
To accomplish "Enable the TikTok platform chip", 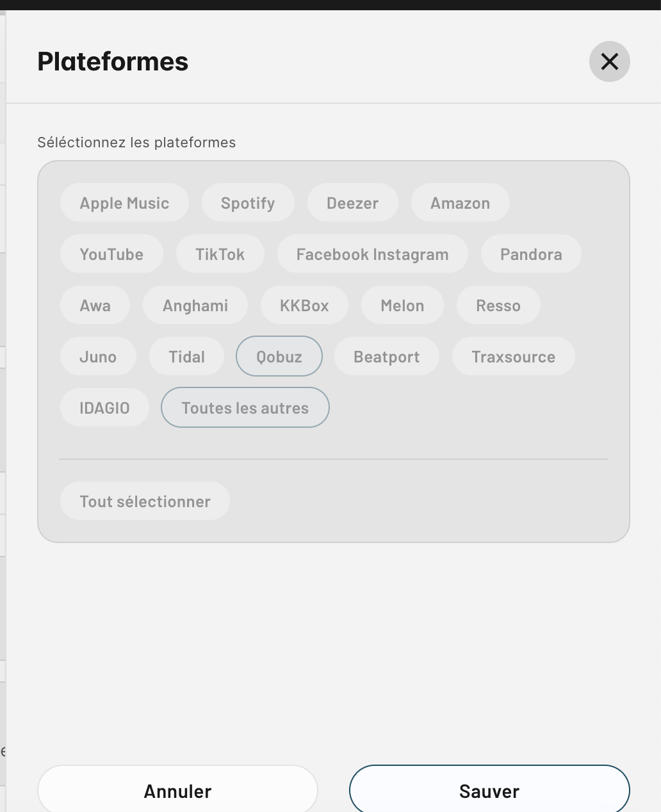I will [220, 254].
